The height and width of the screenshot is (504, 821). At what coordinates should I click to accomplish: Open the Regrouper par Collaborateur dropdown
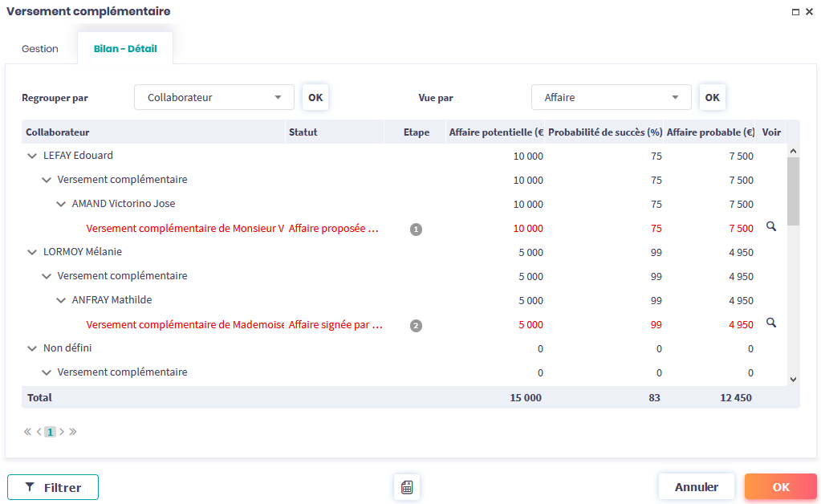coord(213,97)
